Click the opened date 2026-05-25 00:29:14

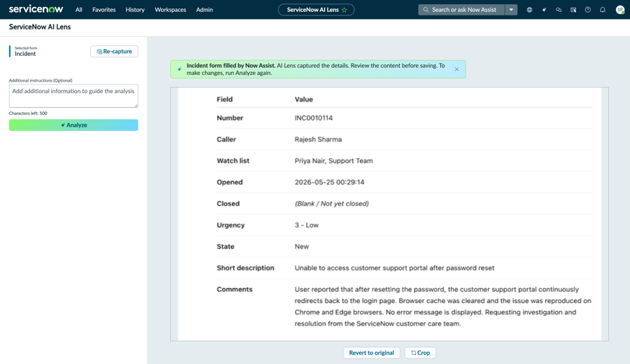tap(330, 182)
